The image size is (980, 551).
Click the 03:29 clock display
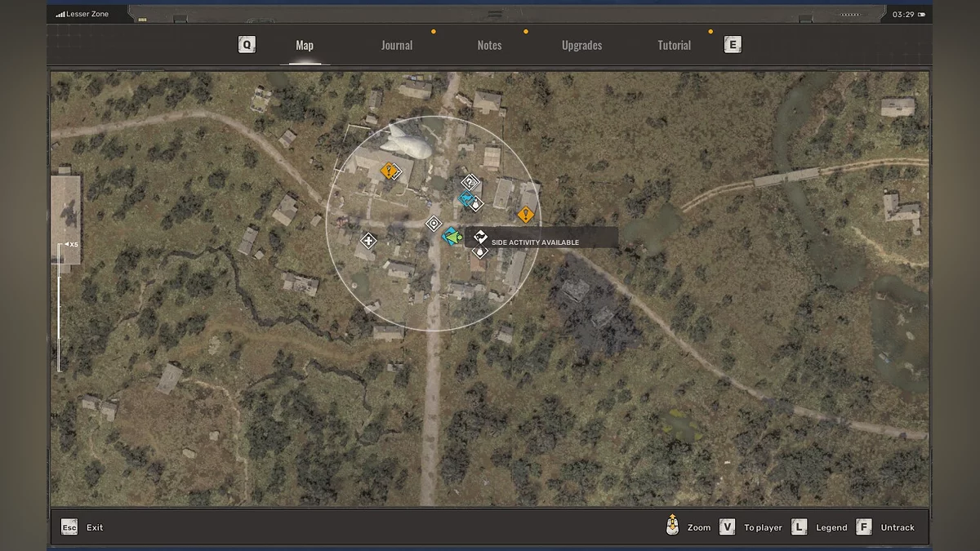point(903,14)
